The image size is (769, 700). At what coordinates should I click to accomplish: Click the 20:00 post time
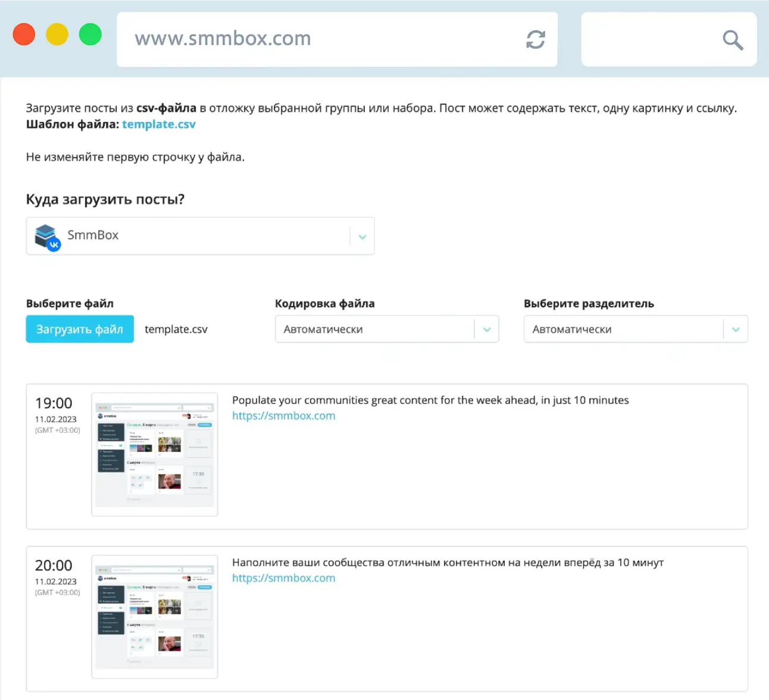point(54,565)
